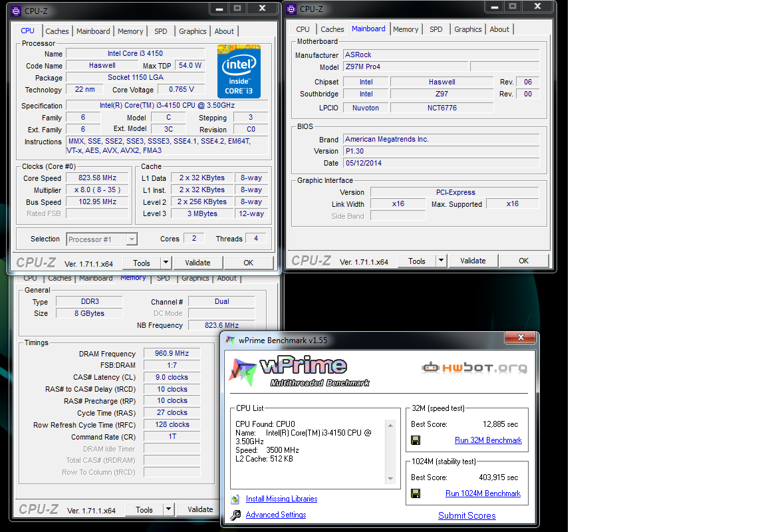Open Tools dropdown arrow in Mainboard window
The height and width of the screenshot is (532, 766).
441,261
